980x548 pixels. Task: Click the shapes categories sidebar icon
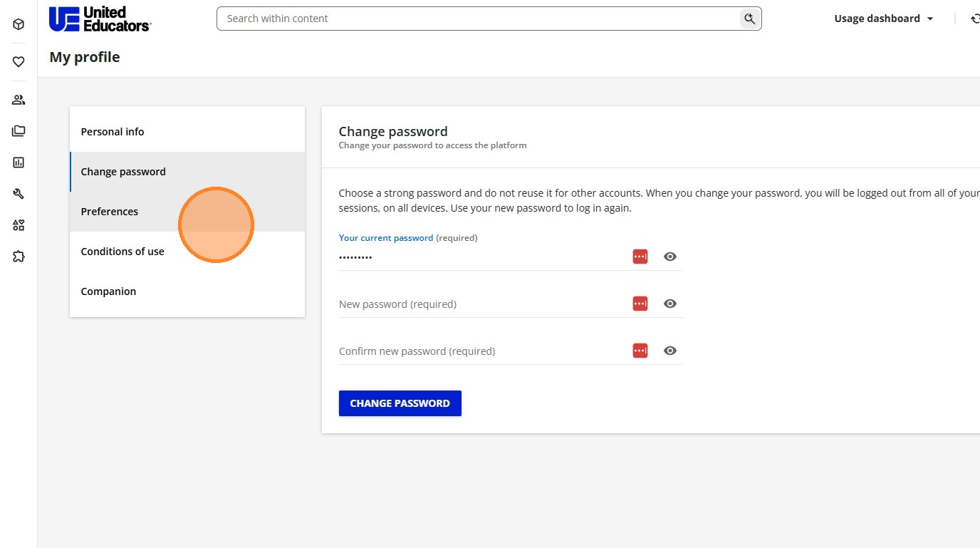click(x=19, y=225)
